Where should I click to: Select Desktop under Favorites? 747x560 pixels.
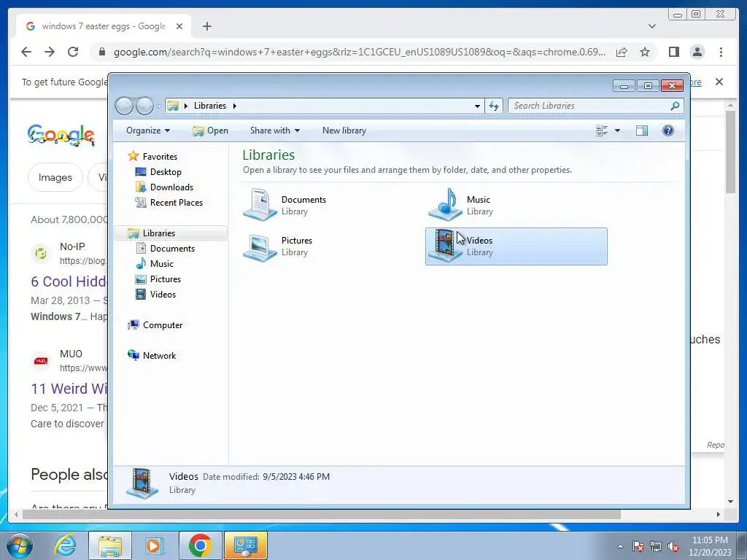coord(166,172)
